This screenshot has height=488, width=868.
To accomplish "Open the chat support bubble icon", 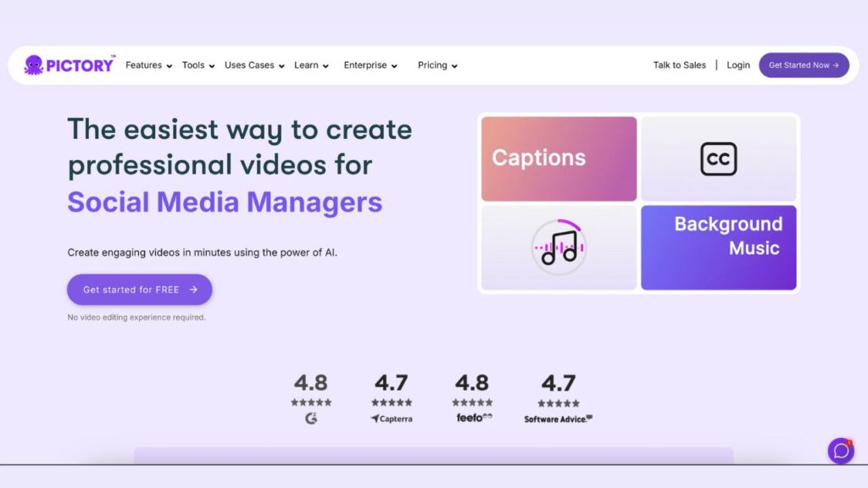I will [x=840, y=451].
